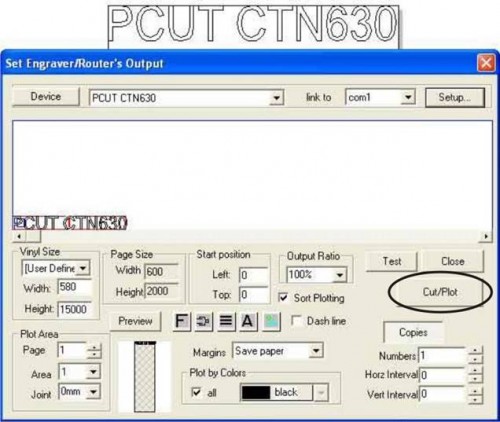
Task: Open the PCUT CTN630 device dropdown
Action: [276, 98]
